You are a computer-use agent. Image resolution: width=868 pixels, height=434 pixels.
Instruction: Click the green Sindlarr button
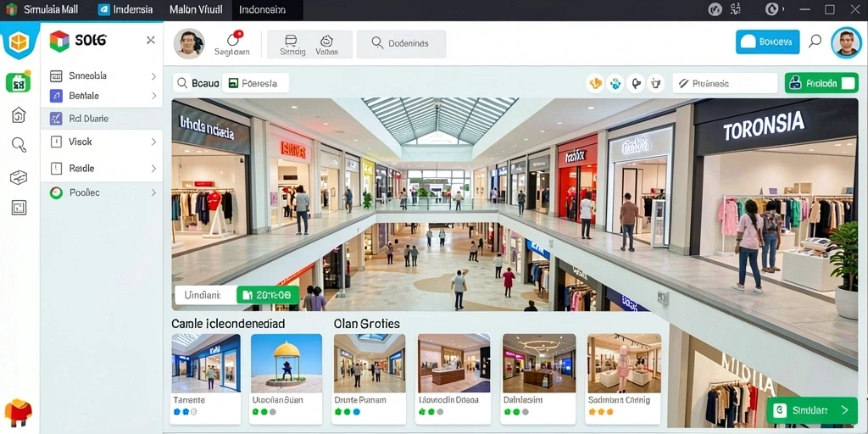click(x=812, y=410)
